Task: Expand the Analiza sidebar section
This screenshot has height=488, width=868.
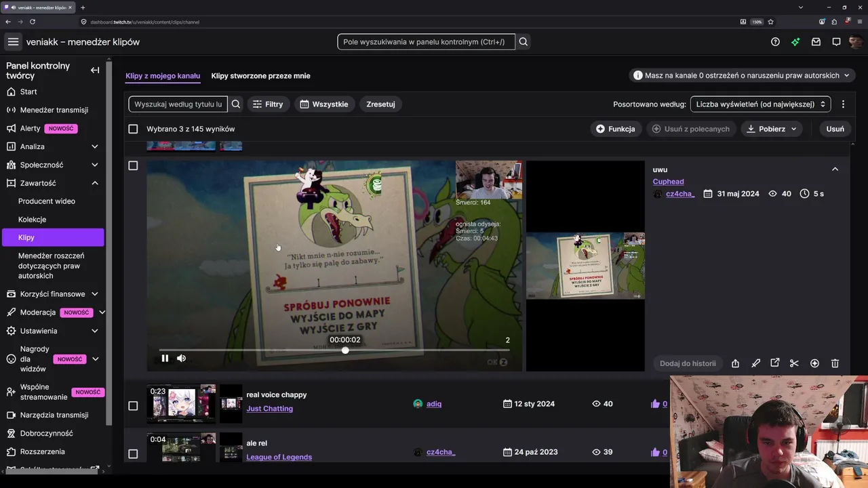Action: click(x=95, y=146)
